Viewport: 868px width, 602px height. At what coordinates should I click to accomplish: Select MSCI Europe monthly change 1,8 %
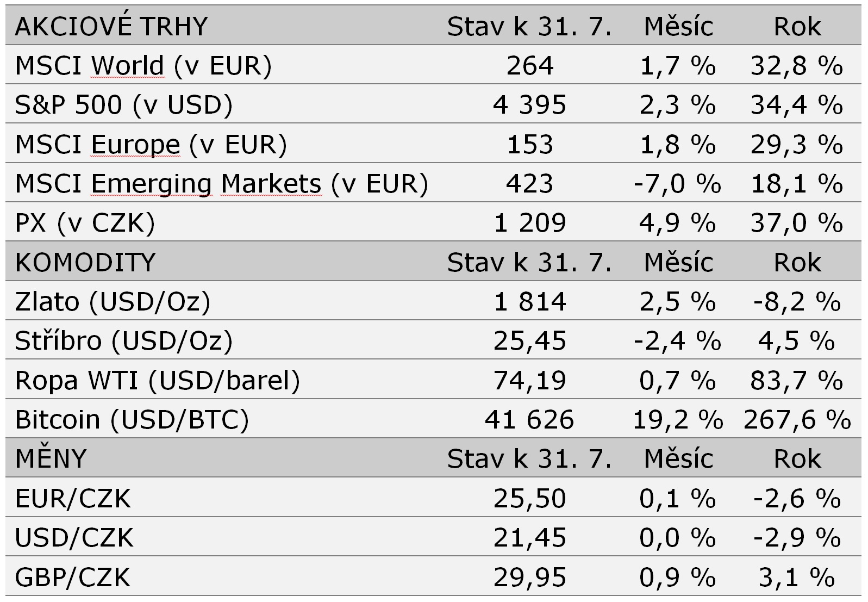[677, 145]
